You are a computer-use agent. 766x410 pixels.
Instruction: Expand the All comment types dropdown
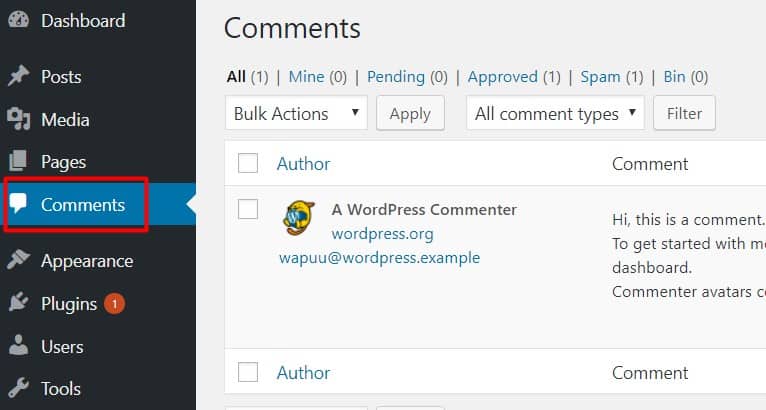tap(555, 114)
